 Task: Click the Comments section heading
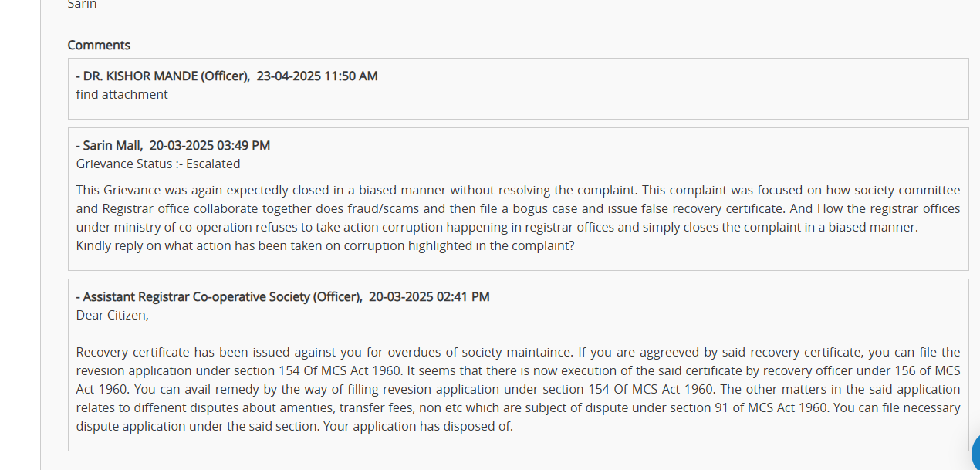99,45
